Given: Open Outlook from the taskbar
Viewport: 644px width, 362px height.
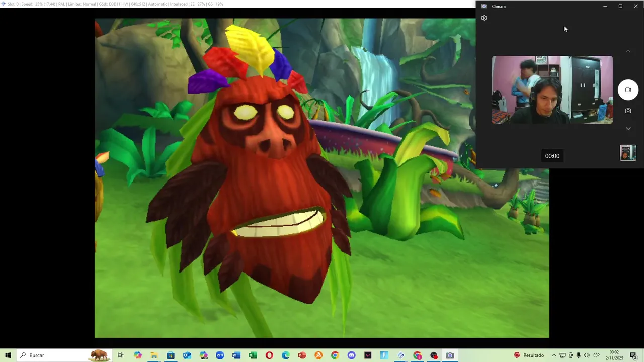Looking at the screenshot, I should click(187, 355).
